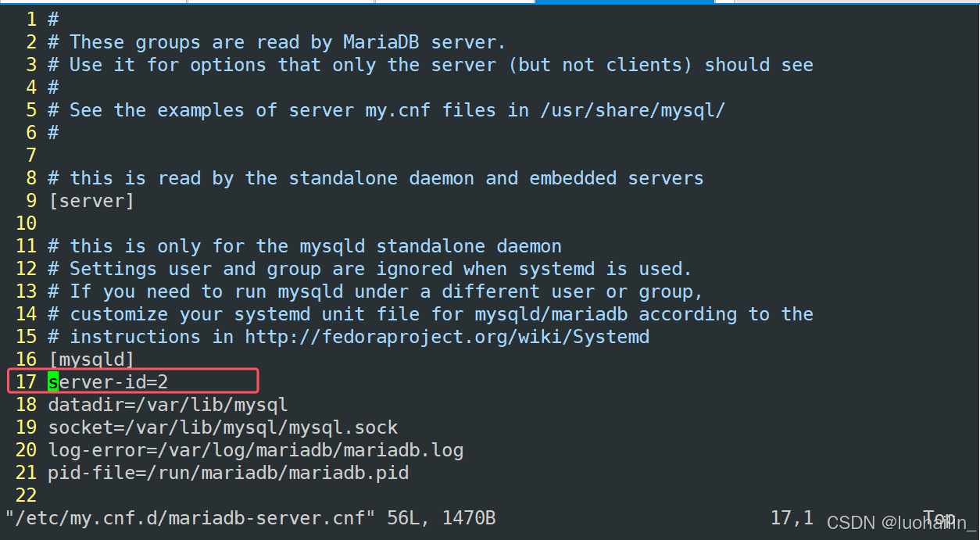
Task: Click the pid-file=/run/mariadb/mariadb.pid line
Action: click(228, 473)
